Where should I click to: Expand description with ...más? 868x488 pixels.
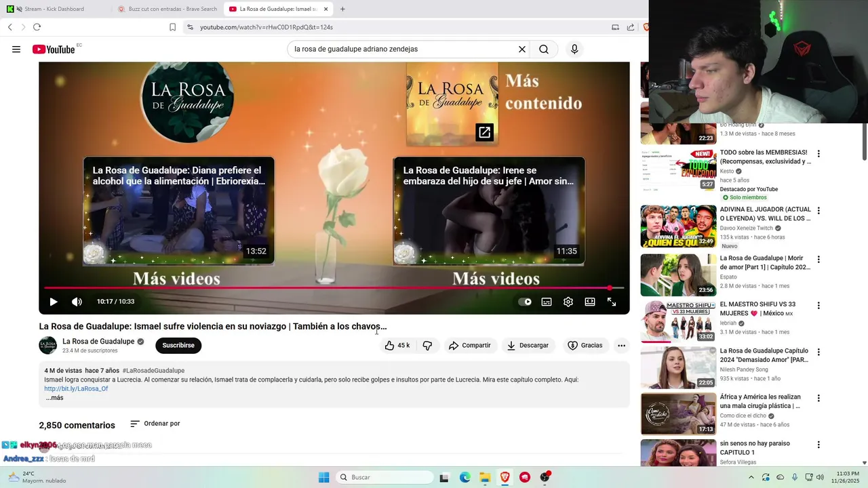54,398
